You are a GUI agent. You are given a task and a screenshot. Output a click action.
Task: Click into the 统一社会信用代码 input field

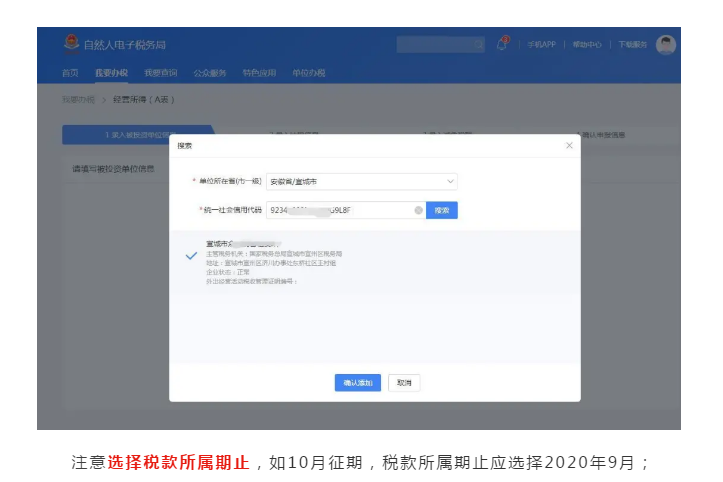(x=346, y=210)
